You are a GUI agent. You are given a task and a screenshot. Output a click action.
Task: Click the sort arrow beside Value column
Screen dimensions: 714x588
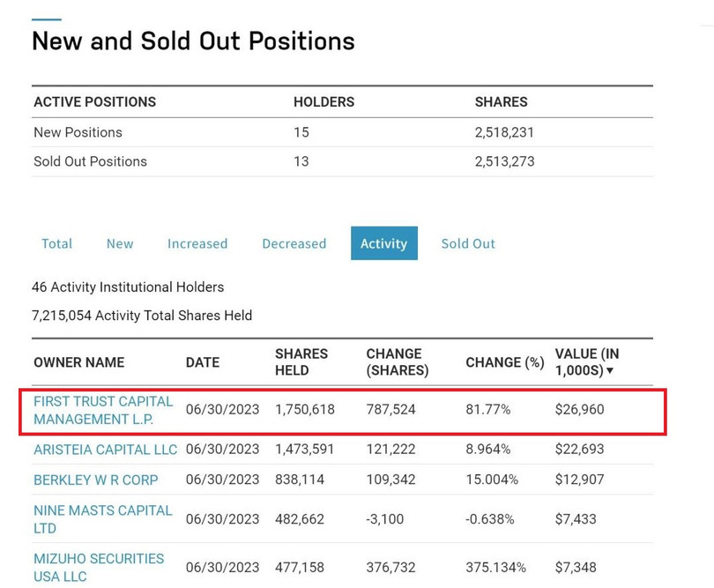(x=610, y=371)
